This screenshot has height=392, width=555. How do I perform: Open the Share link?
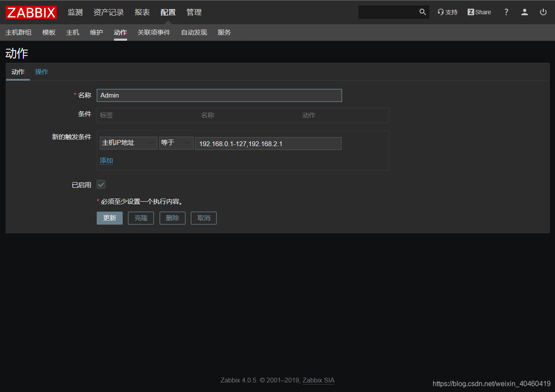pos(479,12)
